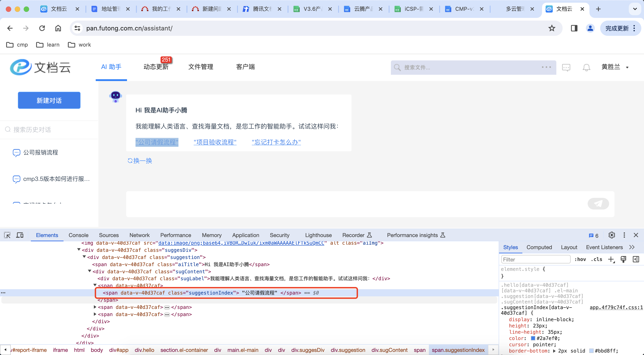The width and height of the screenshot is (644, 355).
Task: Collapse the suggesDiv element node
Action: coord(79,250)
